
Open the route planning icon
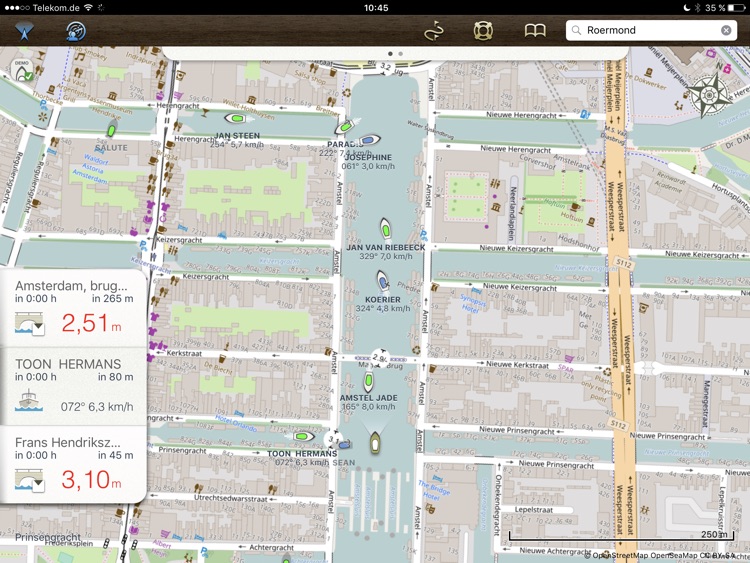(x=433, y=31)
